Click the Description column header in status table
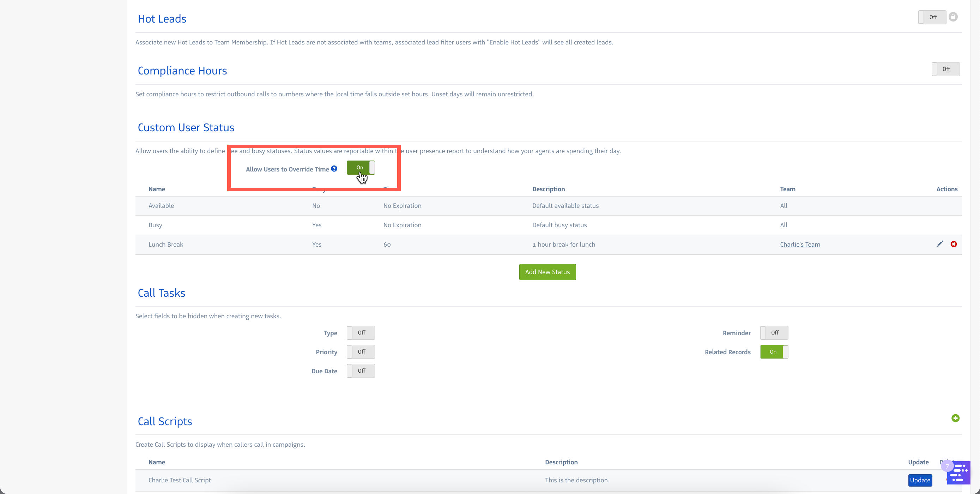980x494 pixels. point(548,189)
